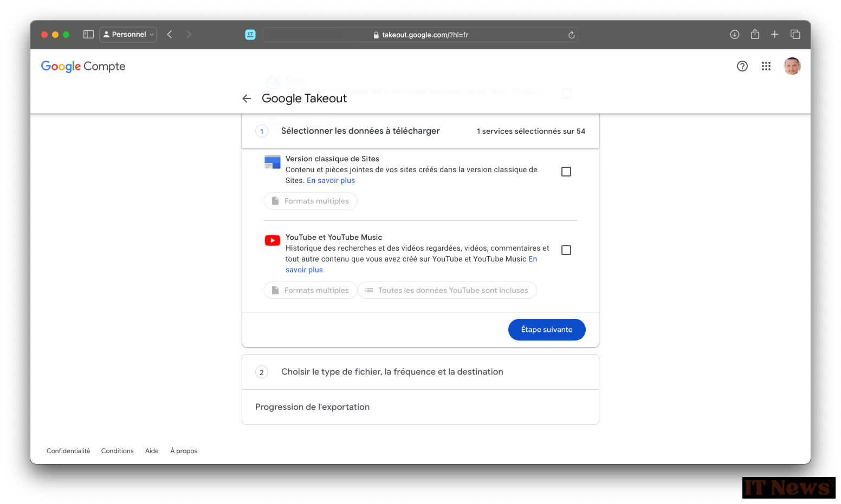Show tab overview icon
This screenshot has height=504, width=841.
(x=795, y=34)
